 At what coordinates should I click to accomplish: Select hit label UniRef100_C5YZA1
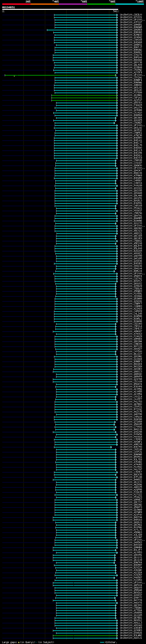131,77
